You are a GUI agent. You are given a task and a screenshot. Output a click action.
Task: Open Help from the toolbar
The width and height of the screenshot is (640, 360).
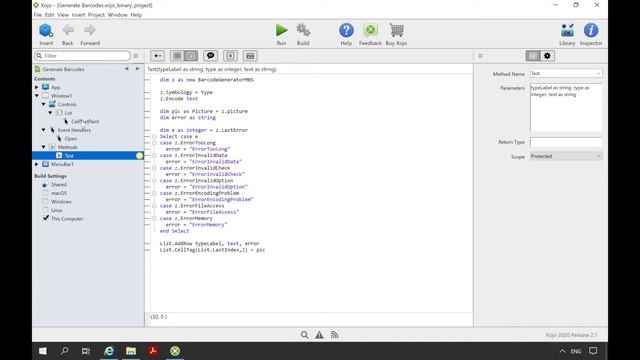coord(346,30)
